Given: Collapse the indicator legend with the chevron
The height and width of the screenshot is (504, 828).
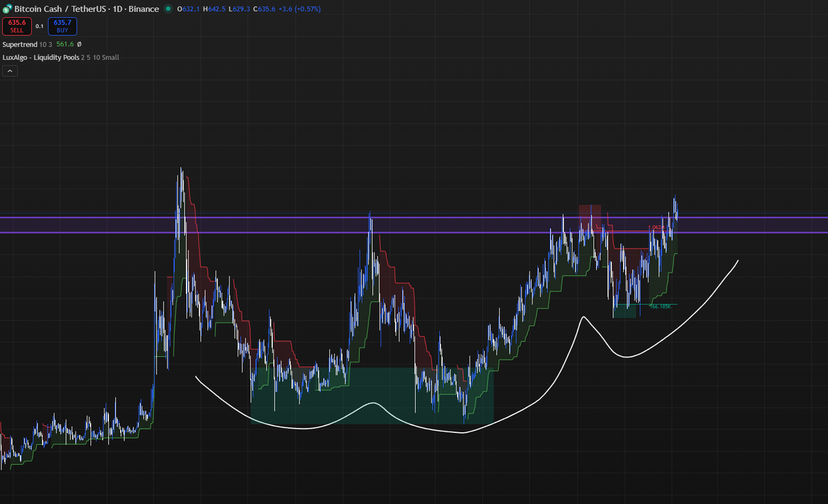Looking at the screenshot, I should click(x=10, y=70).
